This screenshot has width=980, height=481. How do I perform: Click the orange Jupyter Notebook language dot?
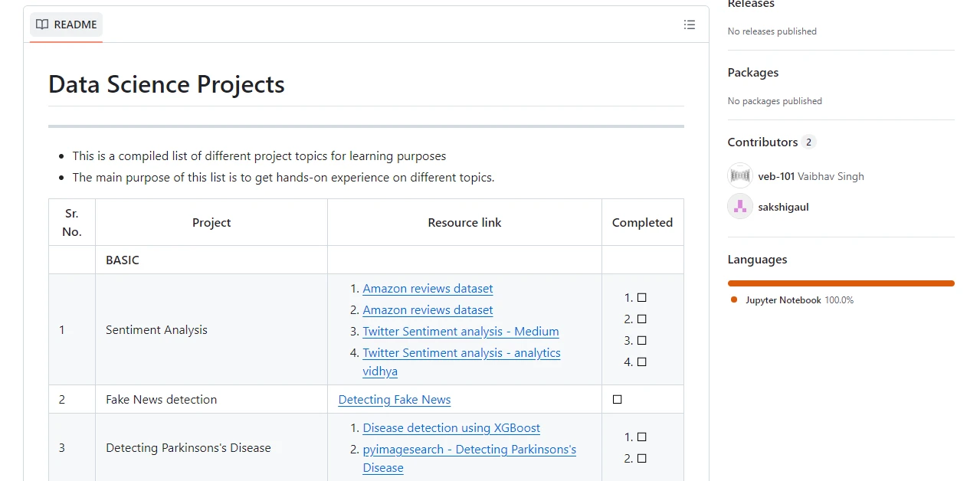tap(734, 300)
